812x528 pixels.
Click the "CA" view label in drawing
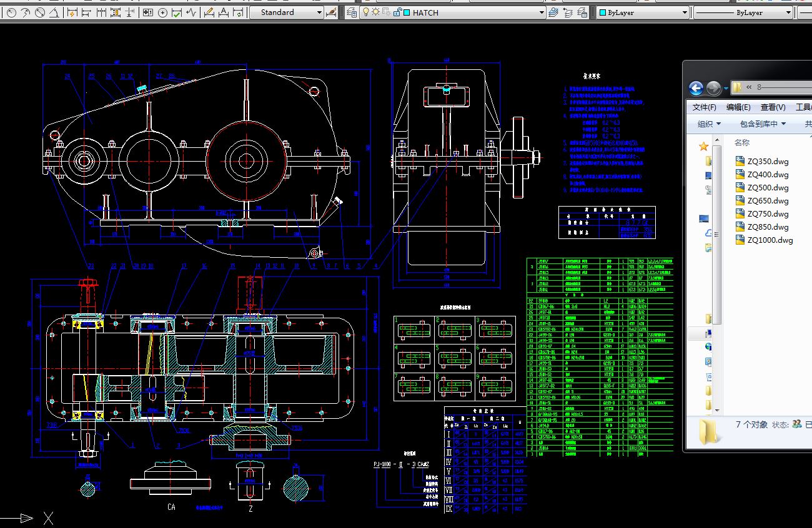(x=171, y=507)
